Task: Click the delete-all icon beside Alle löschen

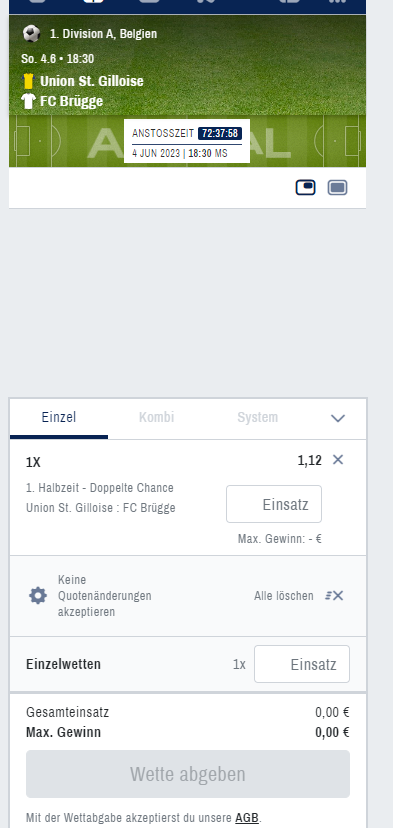Action: pyautogui.click(x=334, y=596)
